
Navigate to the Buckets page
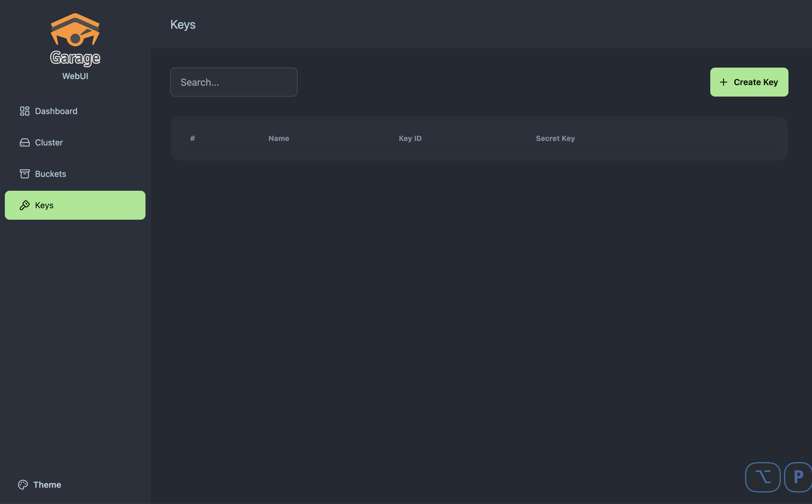tap(51, 174)
